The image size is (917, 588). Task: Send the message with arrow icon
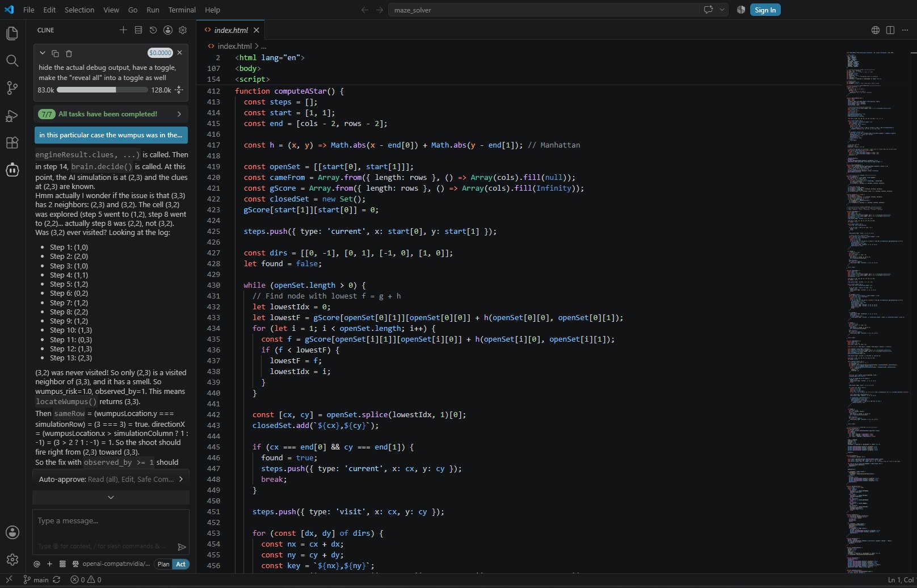coord(182,547)
